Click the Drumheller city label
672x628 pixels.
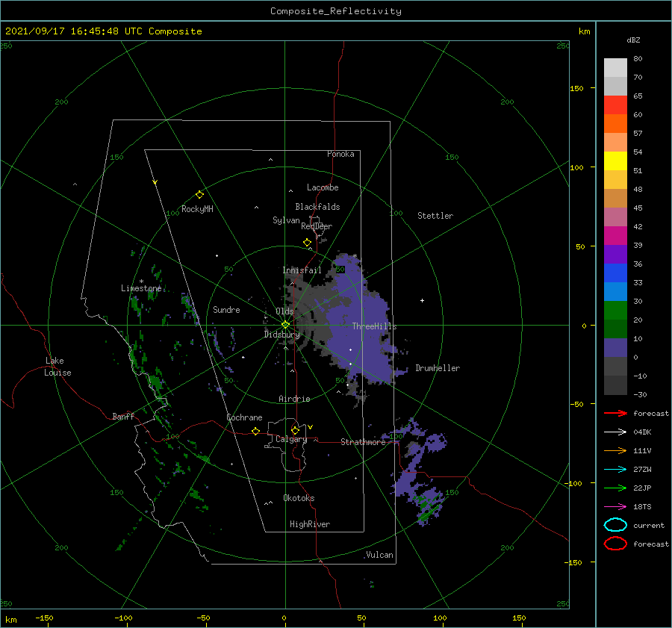pos(438,368)
